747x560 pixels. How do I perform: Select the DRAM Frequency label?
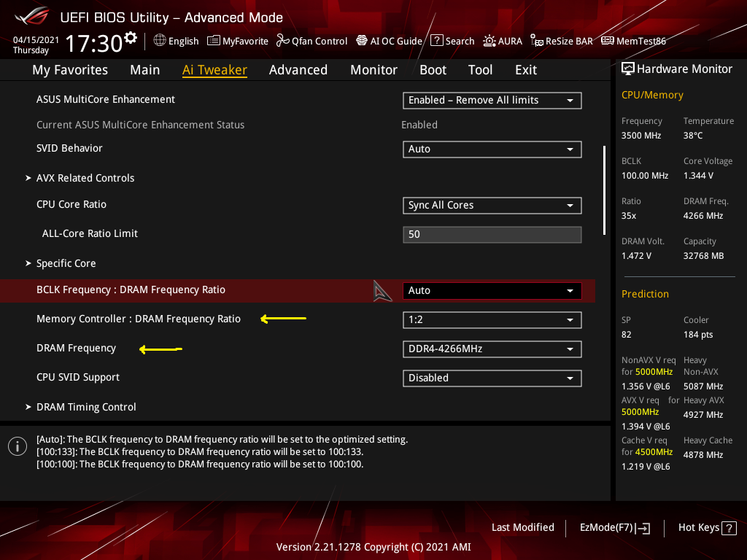click(76, 348)
